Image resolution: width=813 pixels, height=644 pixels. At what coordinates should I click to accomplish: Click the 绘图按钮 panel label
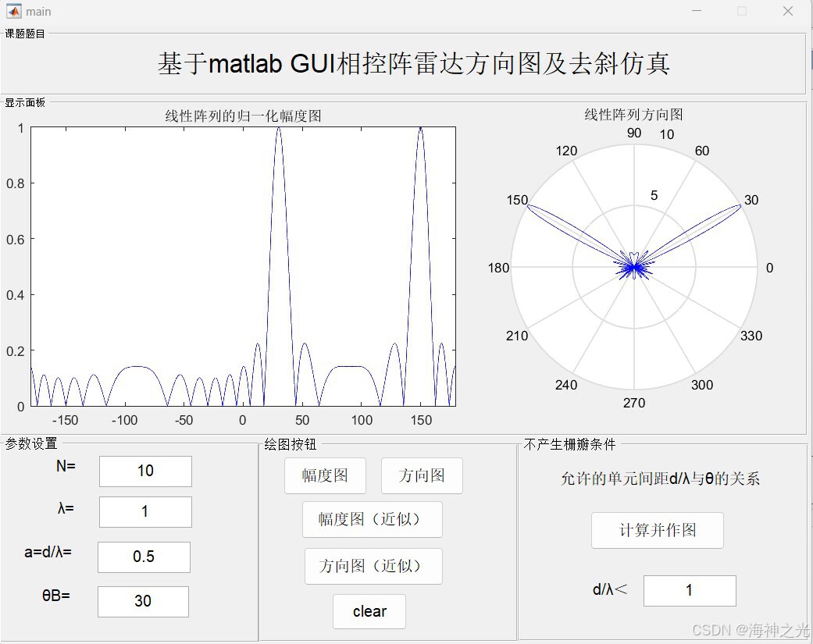pyautogui.click(x=291, y=444)
